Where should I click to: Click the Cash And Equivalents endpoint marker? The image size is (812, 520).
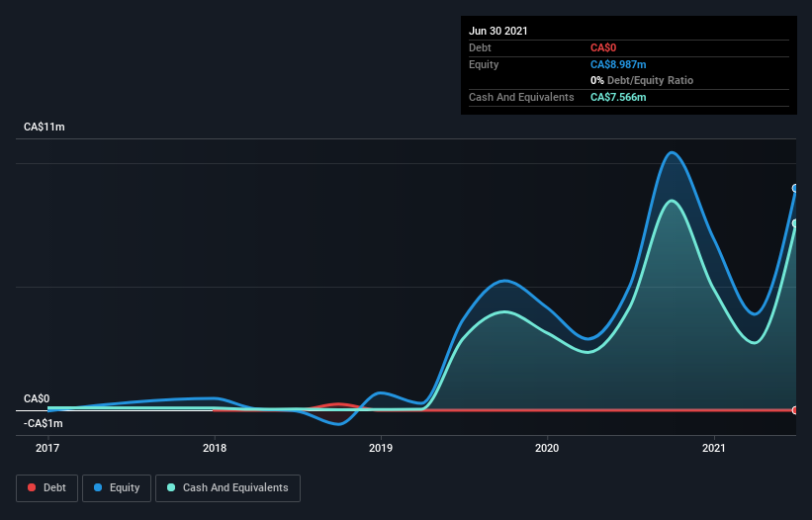795,223
